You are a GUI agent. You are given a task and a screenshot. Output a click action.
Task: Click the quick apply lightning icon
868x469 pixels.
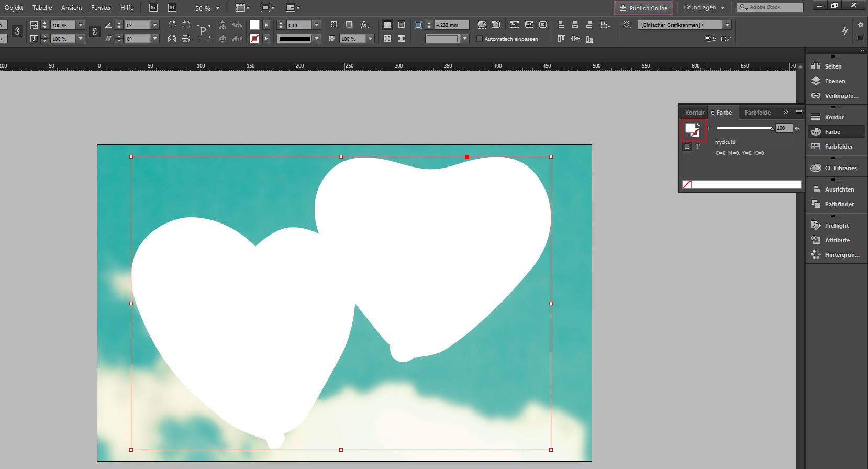845,31
